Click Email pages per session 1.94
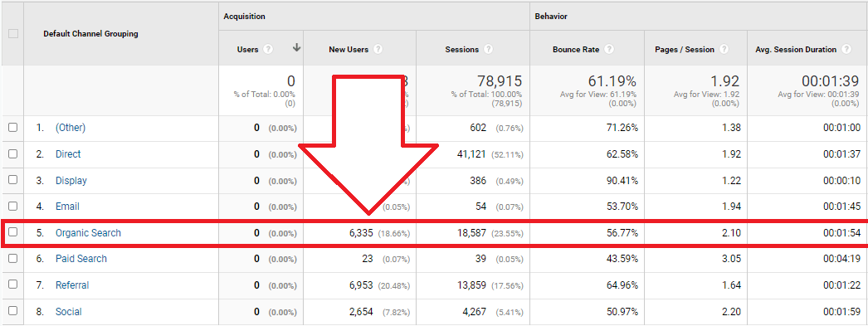This screenshot has height=326, width=868. tap(731, 207)
